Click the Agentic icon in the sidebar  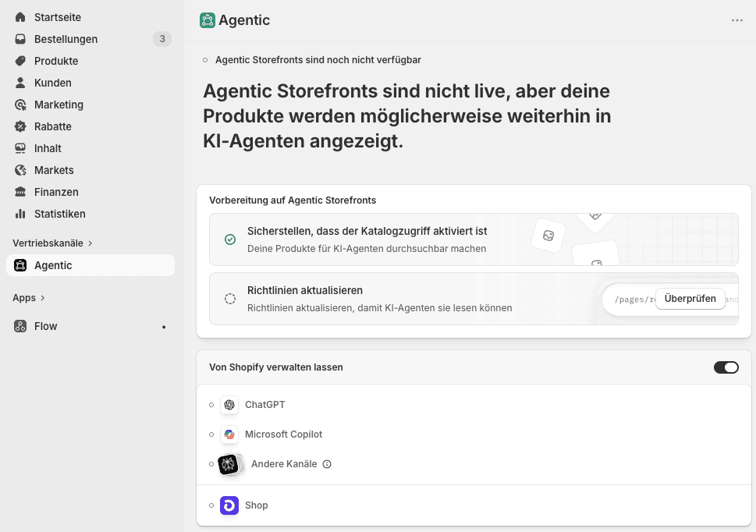(x=20, y=265)
